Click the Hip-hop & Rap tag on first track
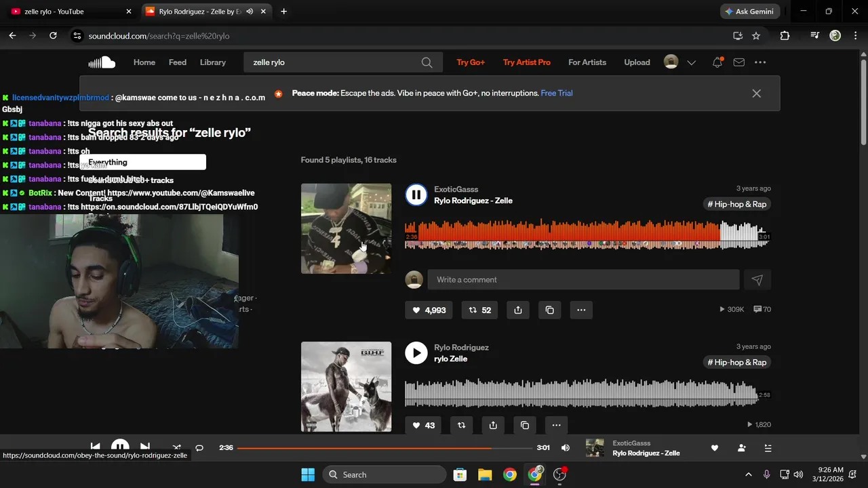 [x=737, y=204]
